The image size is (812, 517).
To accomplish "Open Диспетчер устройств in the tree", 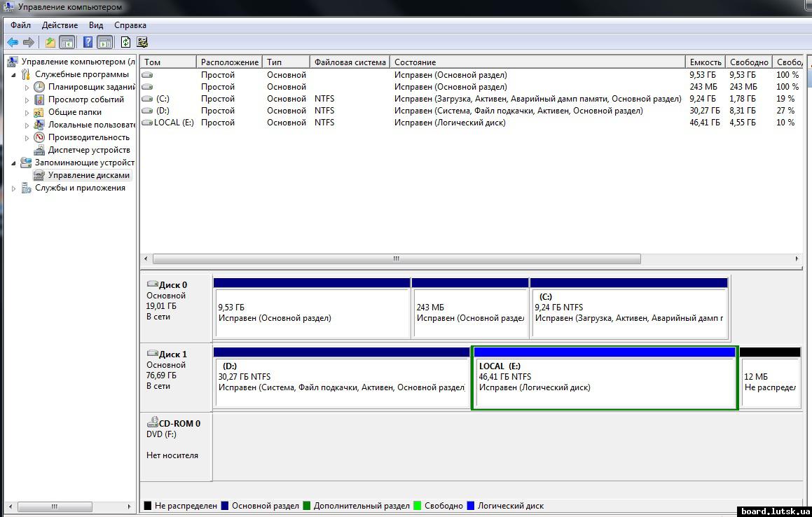I will pyautogui.click(x=88, y=150).
